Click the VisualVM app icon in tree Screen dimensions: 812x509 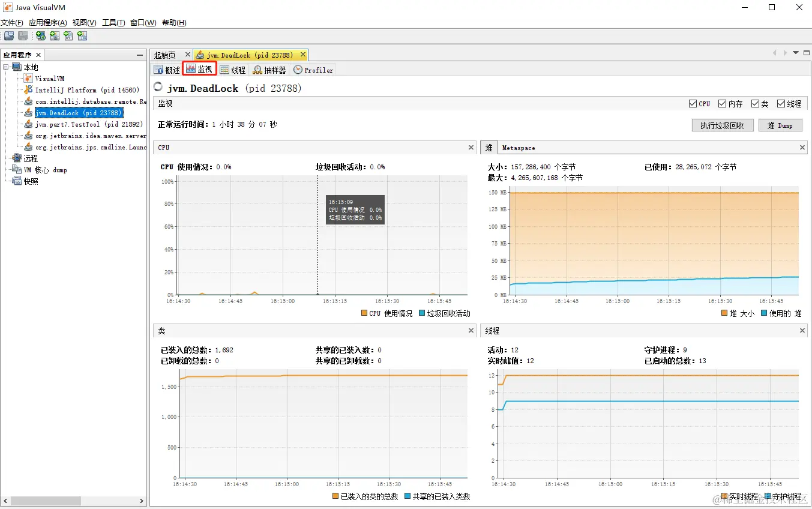click(28, 78)
